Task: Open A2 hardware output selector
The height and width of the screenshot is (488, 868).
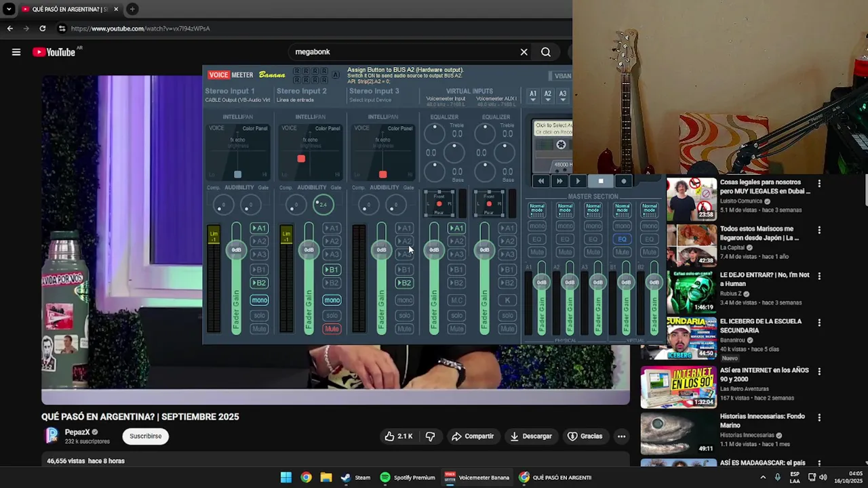Action: point(548,96)
